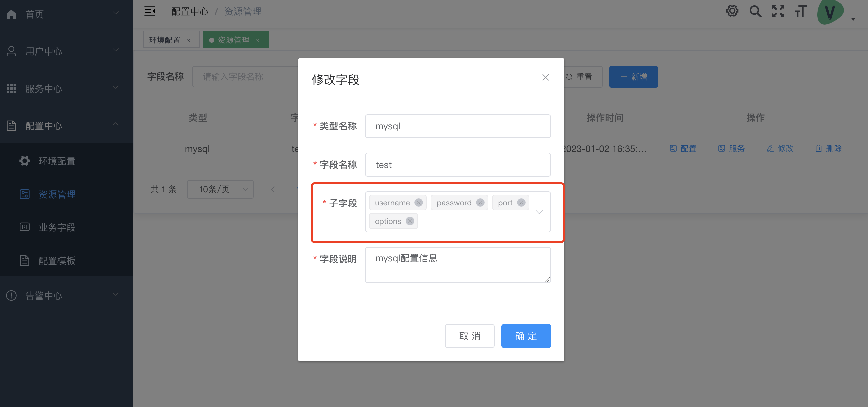Remove the options tag from 子字段
868x407 pixels.
(410, 221)
